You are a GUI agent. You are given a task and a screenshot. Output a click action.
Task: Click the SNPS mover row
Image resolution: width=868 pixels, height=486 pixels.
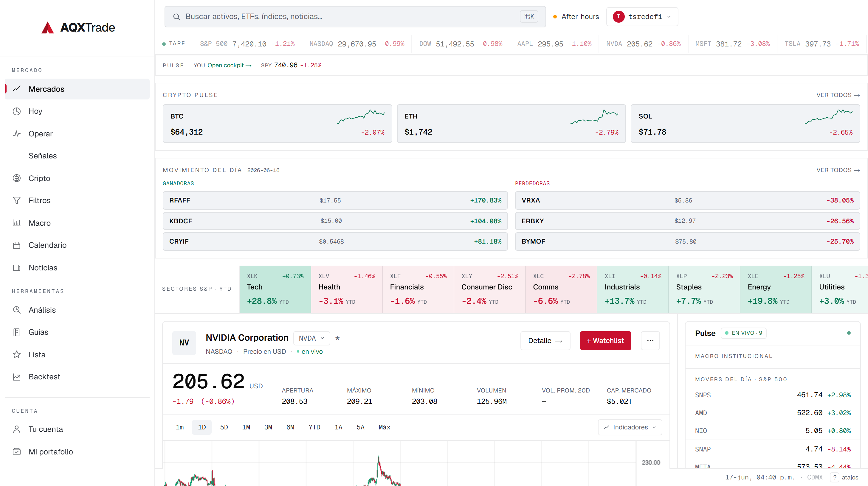(773, 395)
